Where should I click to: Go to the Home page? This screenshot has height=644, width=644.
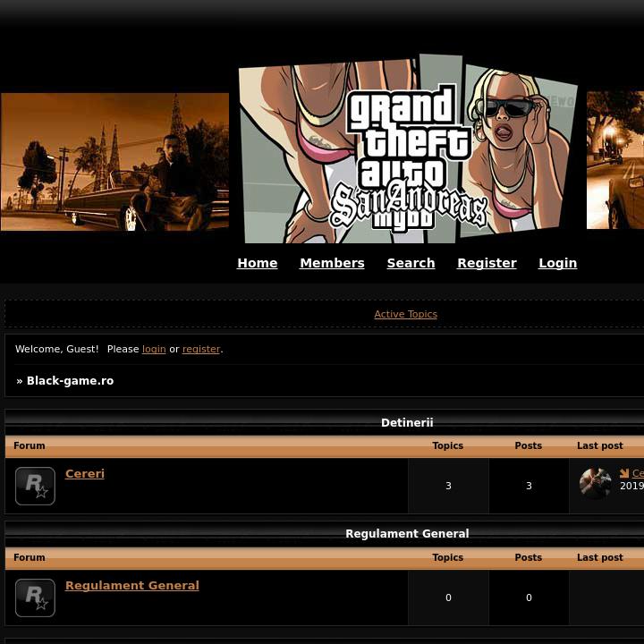coord(257,263)
